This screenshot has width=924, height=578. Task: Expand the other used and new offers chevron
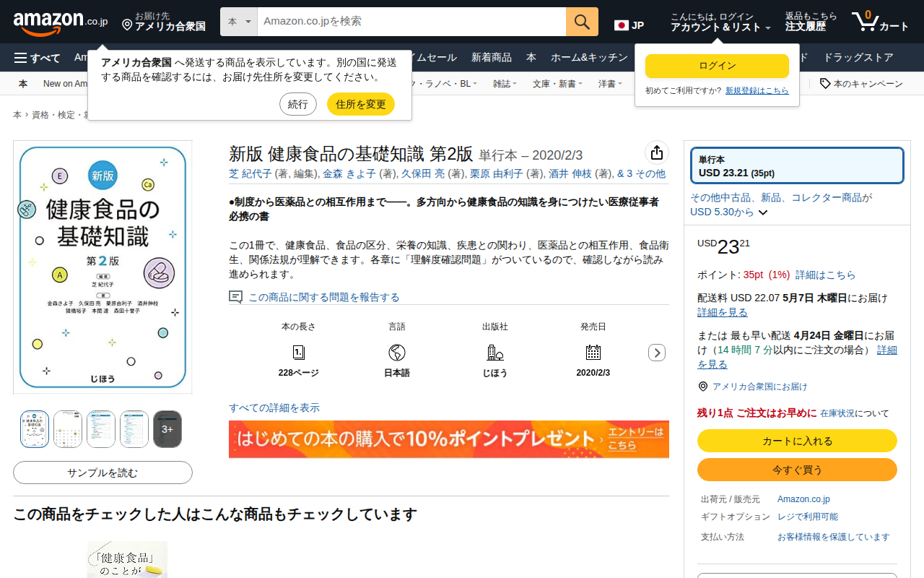tap(763, 212)
